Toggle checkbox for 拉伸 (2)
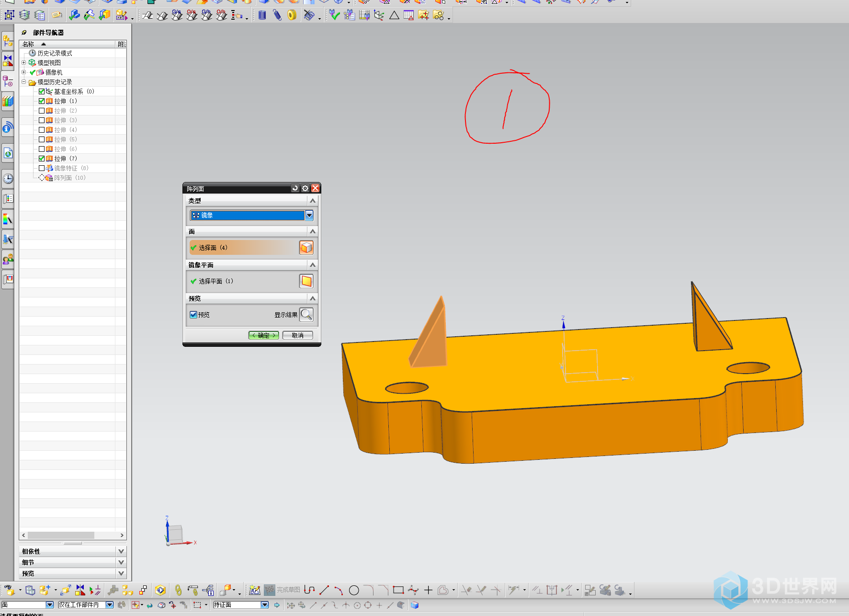Image resolution: width=849 pixels, height=616 pixels. tap(42, 111)
